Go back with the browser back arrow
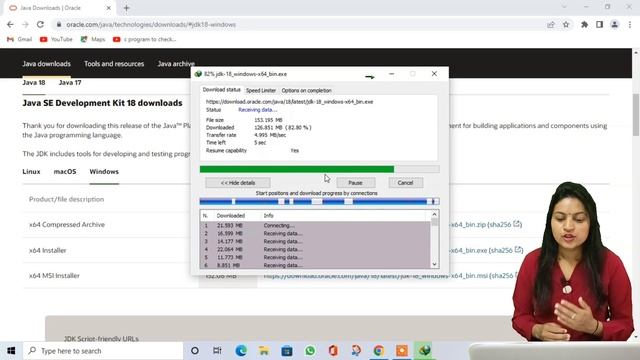Viewport: 640px width, 360px height. coord(10,24)
